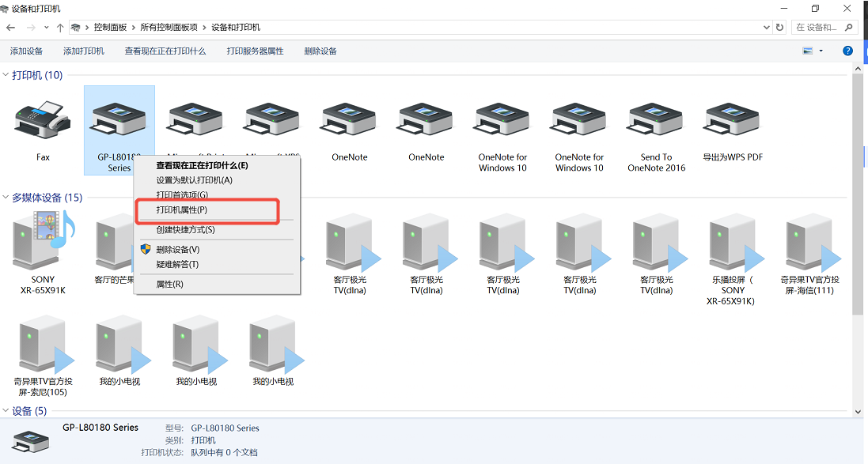Click the vertical scrollbar down arrow
This screenshot has height=464, width=868.
click(858, 412)
